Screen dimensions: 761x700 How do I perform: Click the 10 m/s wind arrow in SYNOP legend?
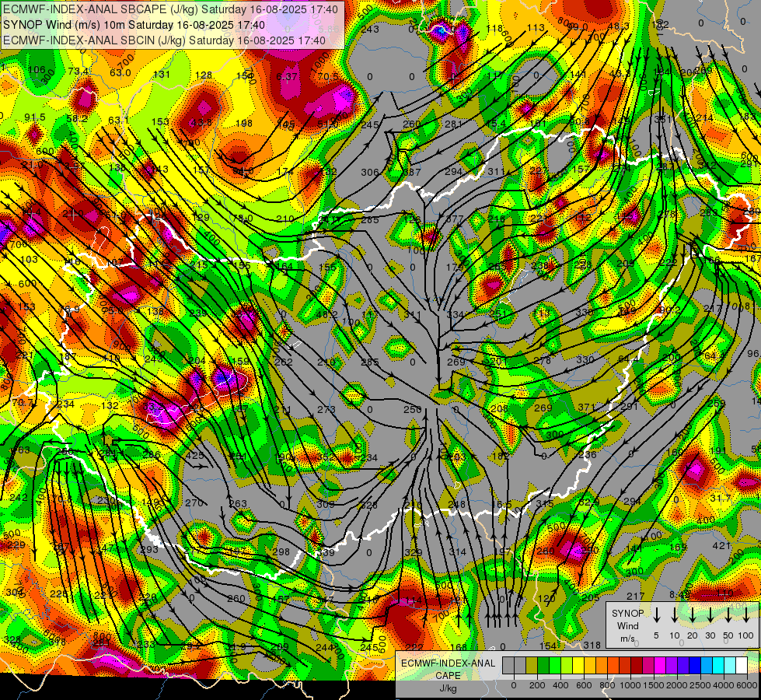click(x=674, y=614)
